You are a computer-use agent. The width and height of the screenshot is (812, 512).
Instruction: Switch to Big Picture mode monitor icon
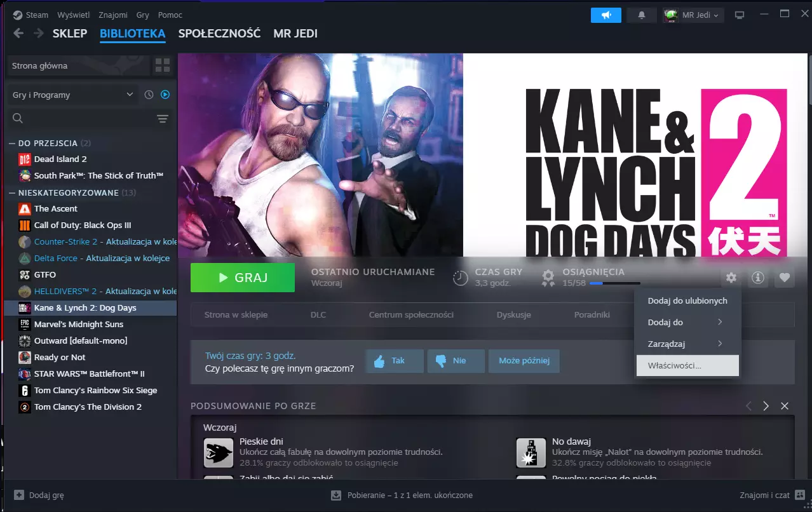[739, 15]
